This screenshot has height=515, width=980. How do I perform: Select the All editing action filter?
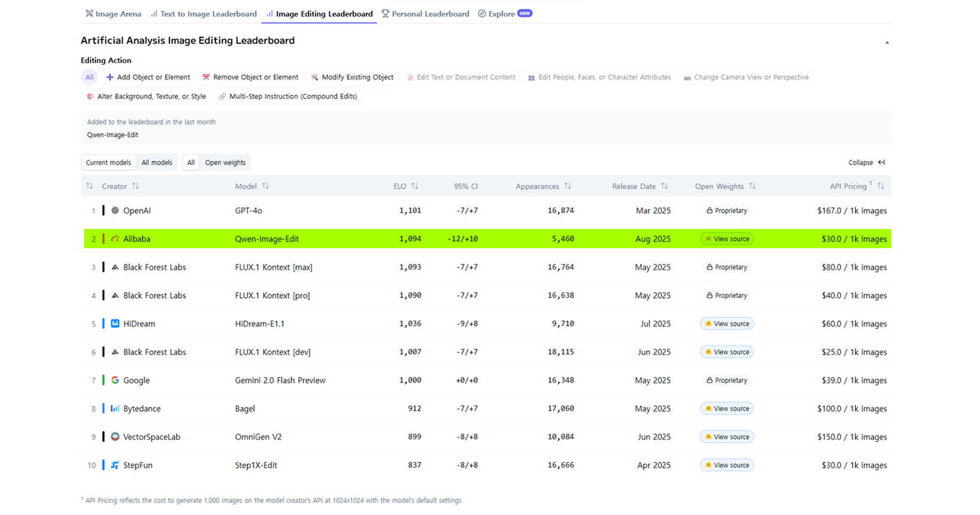coord(90,77)
